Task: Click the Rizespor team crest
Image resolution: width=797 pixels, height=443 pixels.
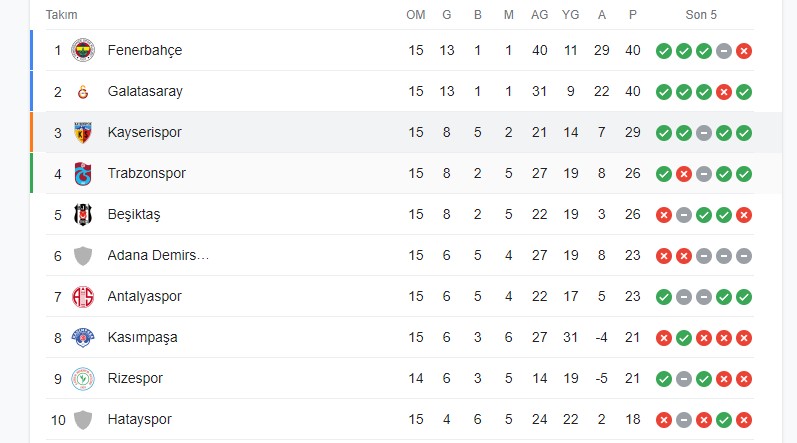Action: 83,378
